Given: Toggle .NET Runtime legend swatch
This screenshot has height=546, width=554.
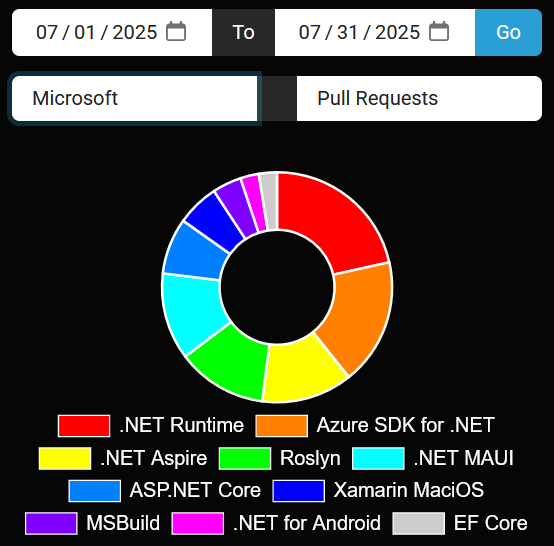Looking at the screenshot, I should 84,426.
